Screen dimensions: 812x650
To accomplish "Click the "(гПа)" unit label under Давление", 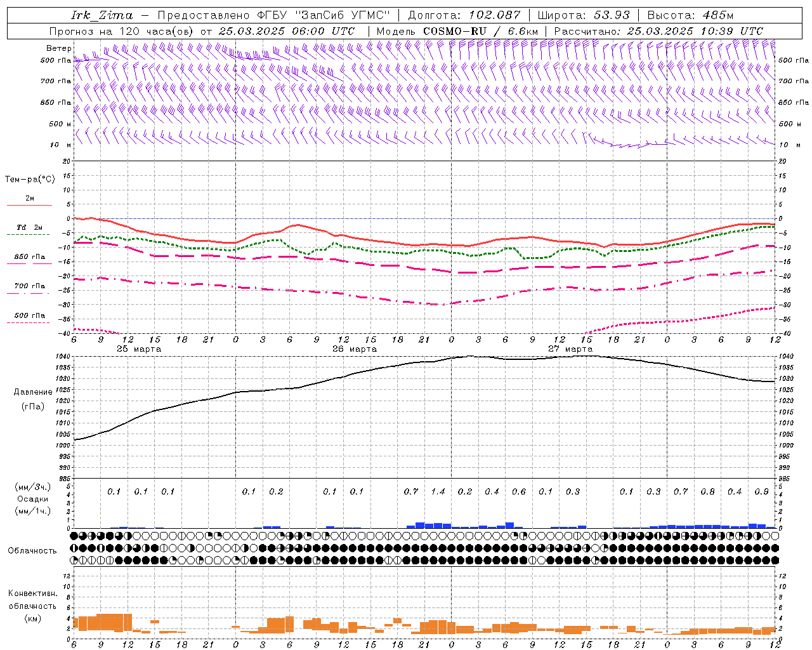I will click(x=33, y=407).
